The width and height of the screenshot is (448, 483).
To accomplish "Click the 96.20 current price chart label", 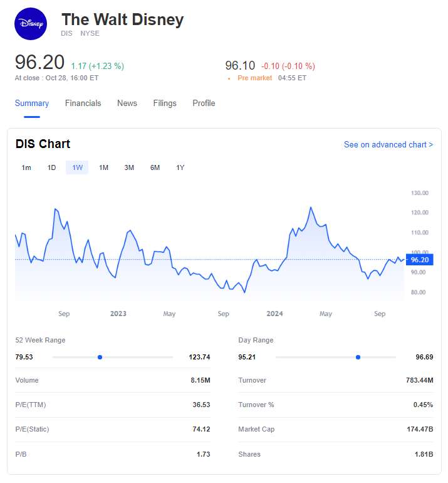I will tap(419, 260).
